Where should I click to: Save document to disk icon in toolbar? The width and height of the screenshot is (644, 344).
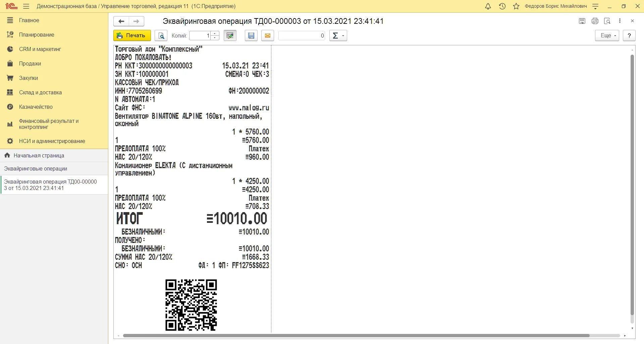tap(251, 36)
